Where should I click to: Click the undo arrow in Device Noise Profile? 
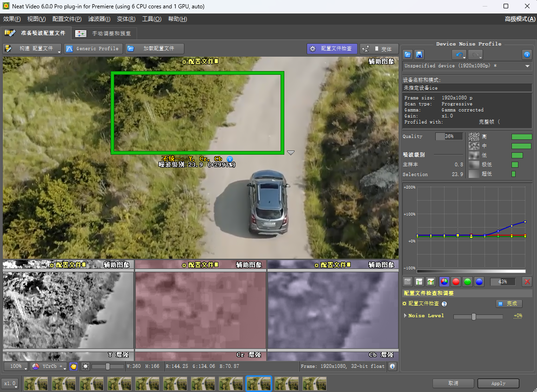pyautogui.click(x=458, y=55)
